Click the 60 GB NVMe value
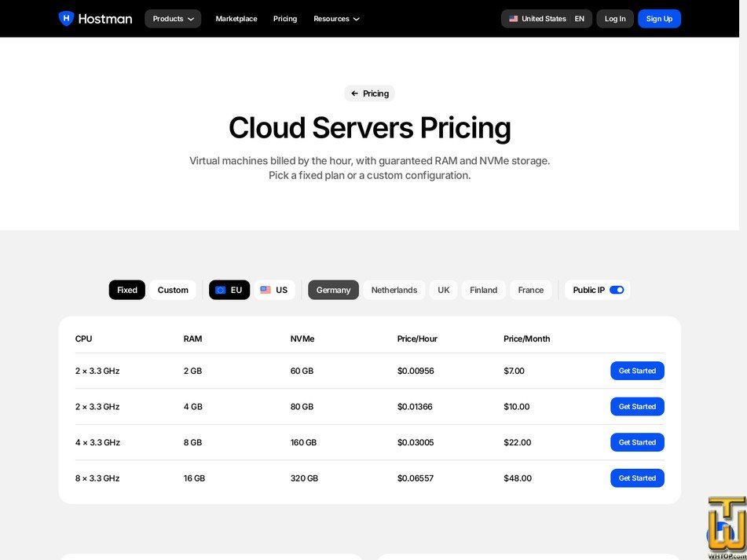 click(302, 371)
